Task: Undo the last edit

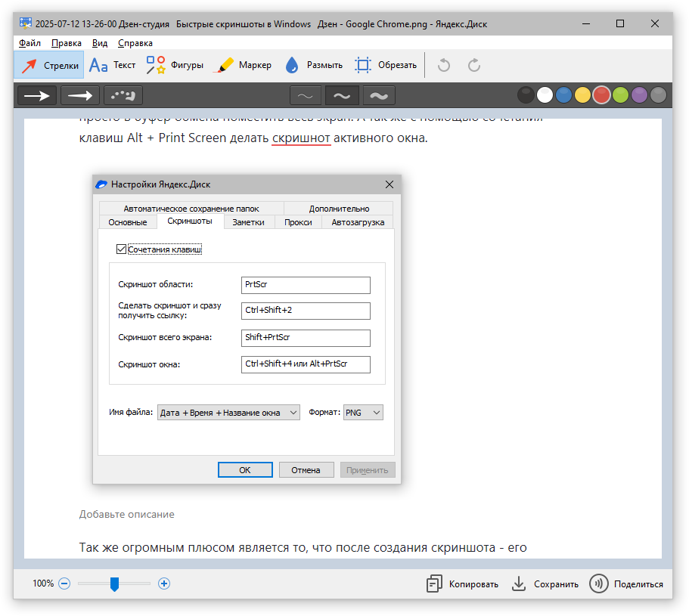Action: click(x=444, y=65)
